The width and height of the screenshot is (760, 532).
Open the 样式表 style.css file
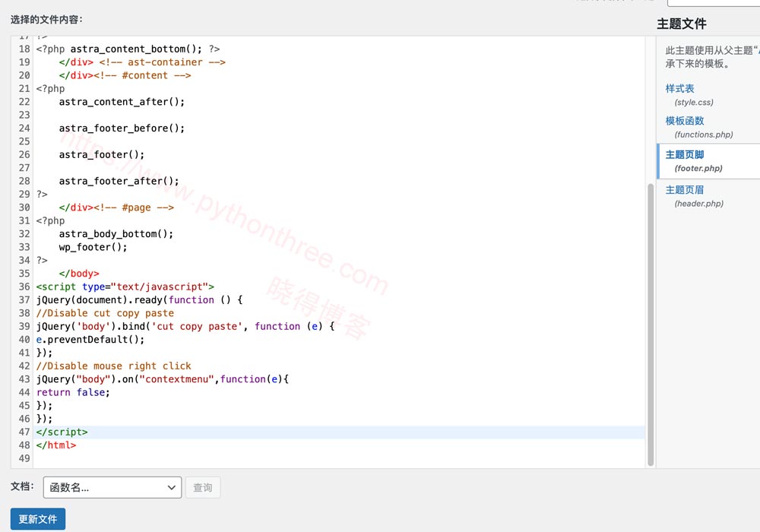pyautogui.click(x=679, y=89)
